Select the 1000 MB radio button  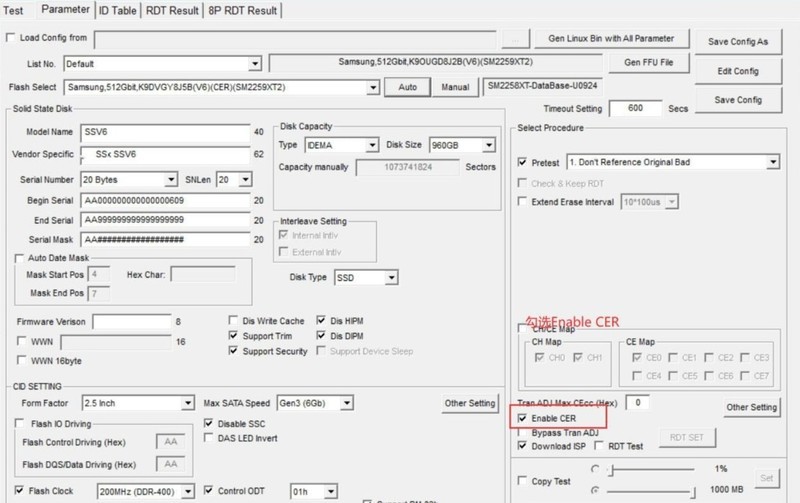(595, 490)
